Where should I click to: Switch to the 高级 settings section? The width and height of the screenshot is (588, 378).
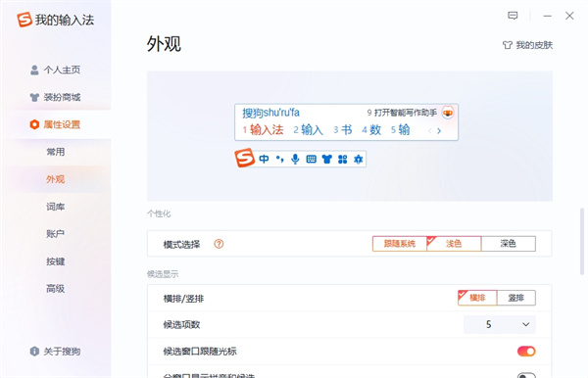56,289
